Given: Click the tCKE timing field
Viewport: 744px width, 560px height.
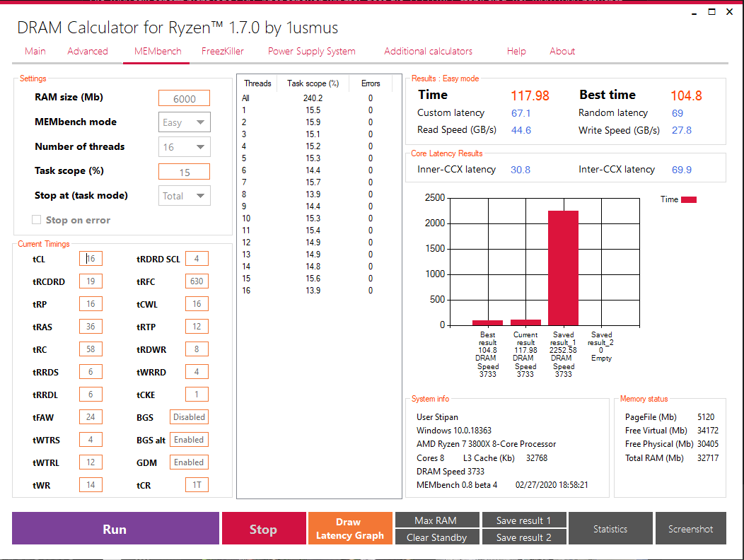Looking at the screenshot, I should click(x=197, y=395).
